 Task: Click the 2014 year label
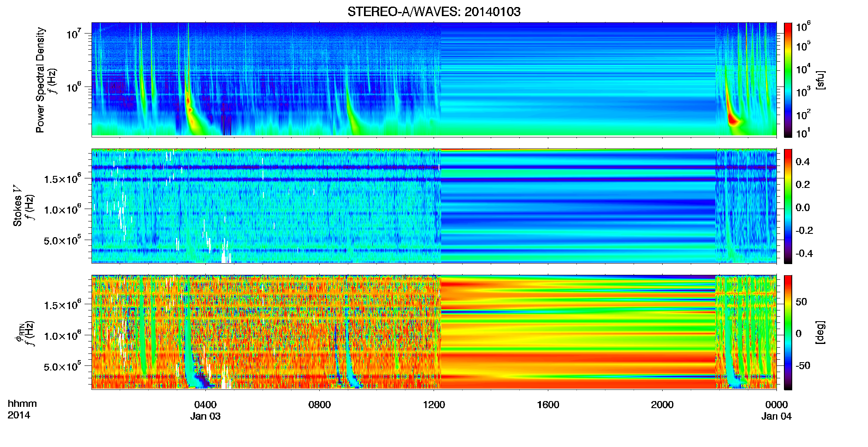click(x=19, y=415)
